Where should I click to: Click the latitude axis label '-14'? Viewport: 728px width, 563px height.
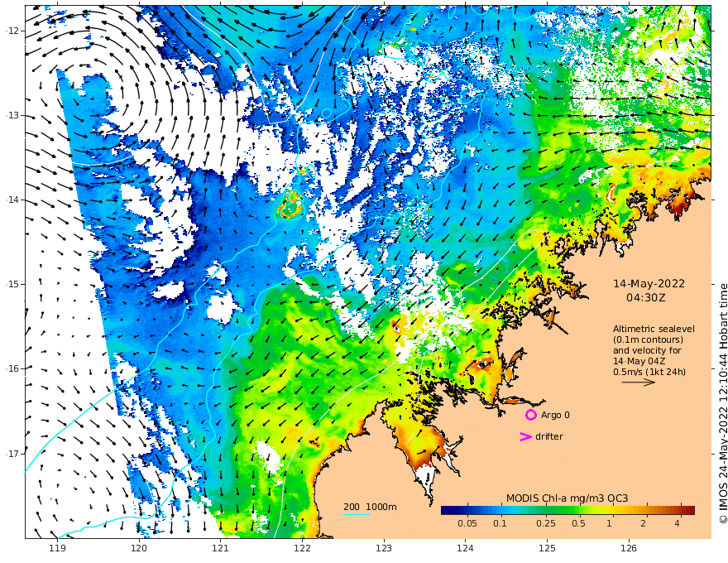[x=12, y=200]
